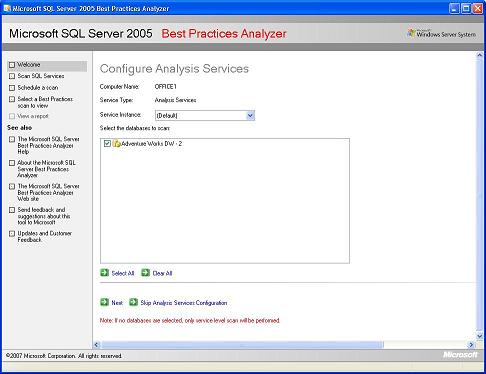486x374 pixels.
Task: Uncheck the Adventure Works DW - 2 checkbox
Action: pos(107,144)
